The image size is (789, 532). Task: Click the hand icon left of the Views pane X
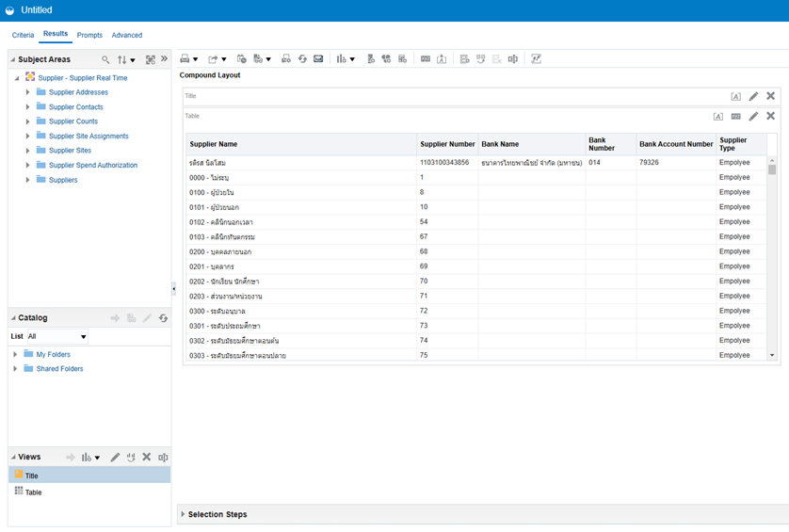131,457
